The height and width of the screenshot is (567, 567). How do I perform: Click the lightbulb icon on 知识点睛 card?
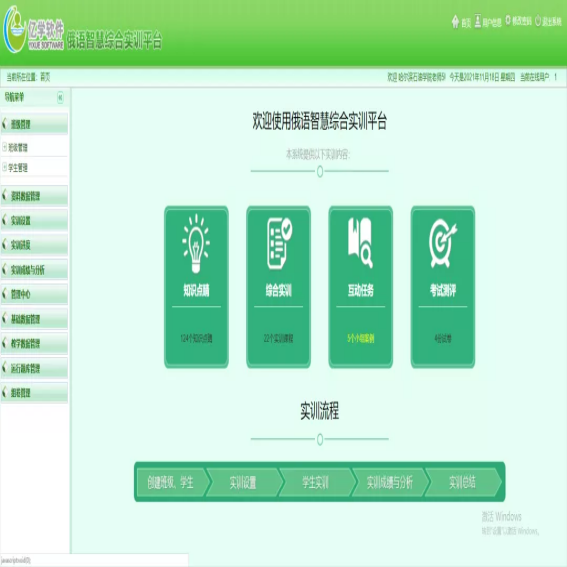(x=196, y=243)
